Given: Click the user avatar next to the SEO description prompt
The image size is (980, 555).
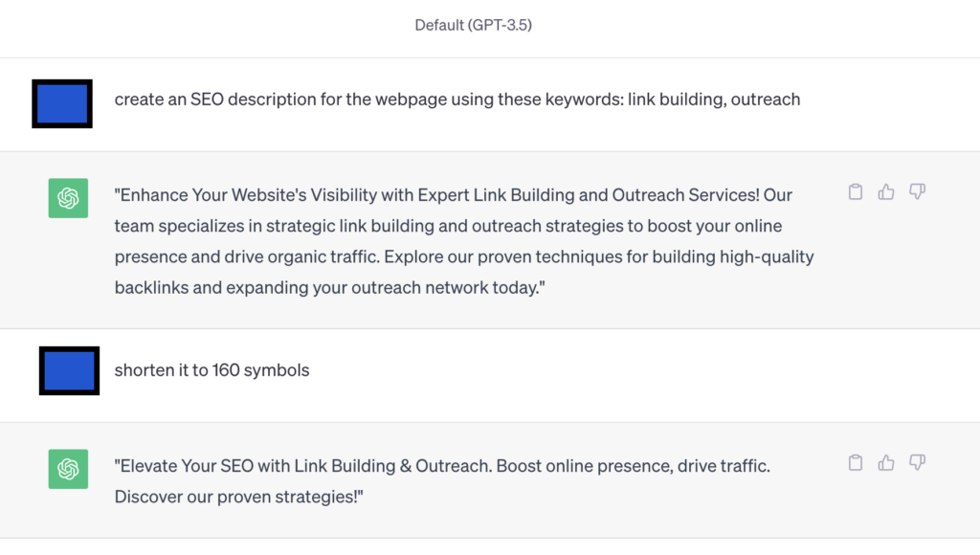Looking at the screenshot, I should tap(62, 103).
